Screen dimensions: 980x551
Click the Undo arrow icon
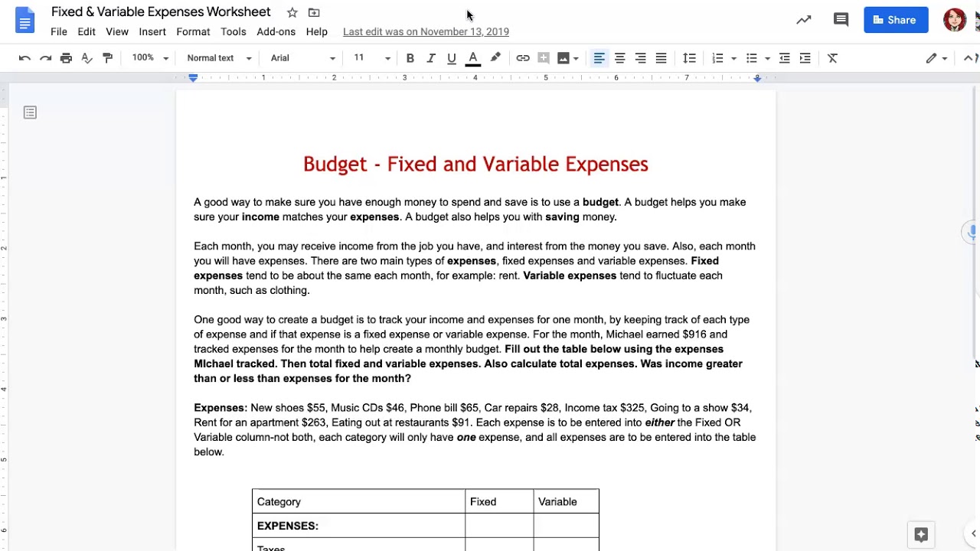24,58
